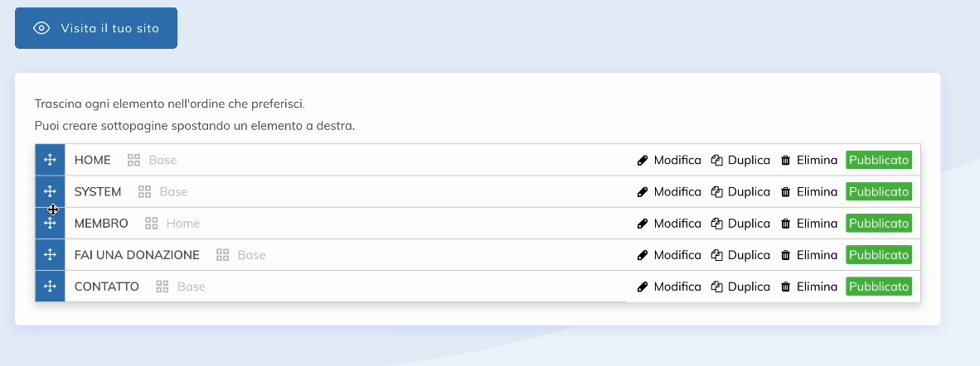980x366 pixels.
Task: Click the pencil icon in the HOME row
Action: click(642, 160)
